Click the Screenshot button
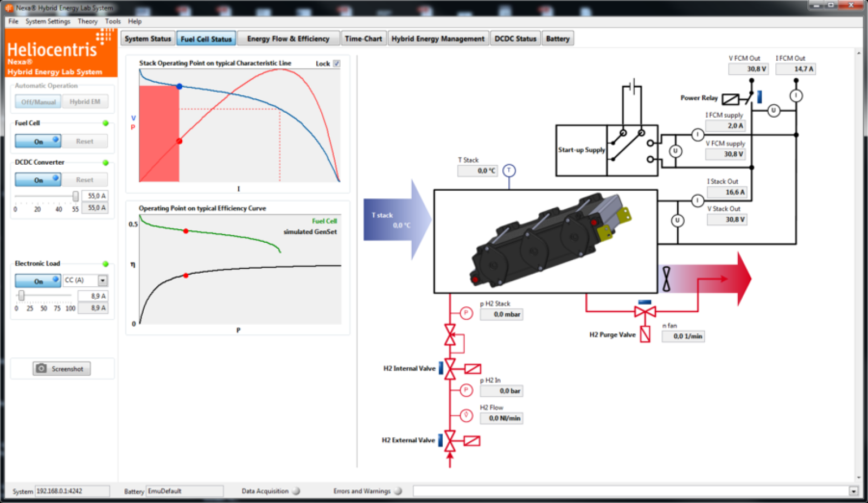 click(x=61, y=369)
